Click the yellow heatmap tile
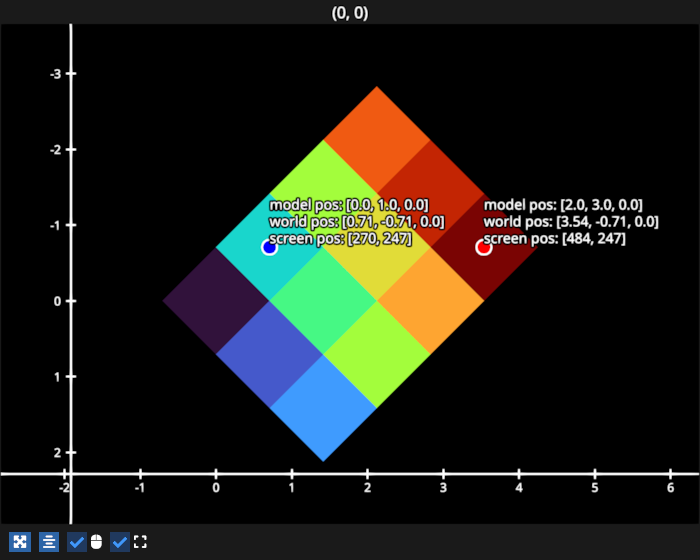Viewport: 700px width, 560px height. point(376,247)
